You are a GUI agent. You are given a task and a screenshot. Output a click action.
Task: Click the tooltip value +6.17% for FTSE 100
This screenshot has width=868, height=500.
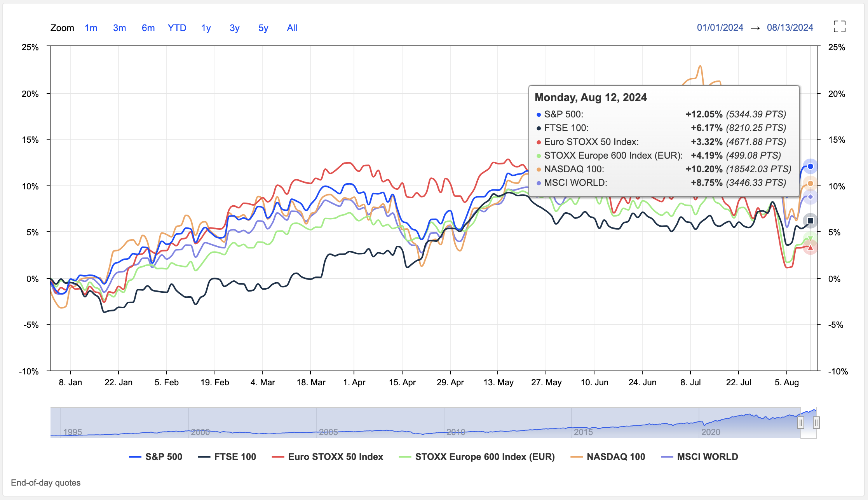click(707, 128)
